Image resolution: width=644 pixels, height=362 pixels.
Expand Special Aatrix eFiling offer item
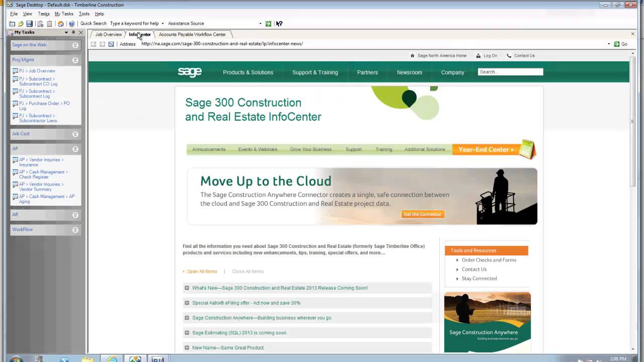(187, 303)
